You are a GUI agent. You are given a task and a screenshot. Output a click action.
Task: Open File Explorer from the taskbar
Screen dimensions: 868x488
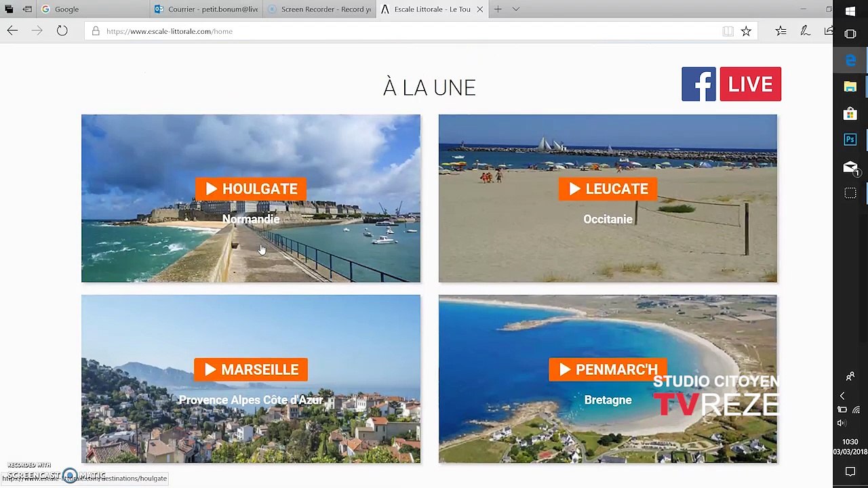pyautogui.click(x=850, y=87)
